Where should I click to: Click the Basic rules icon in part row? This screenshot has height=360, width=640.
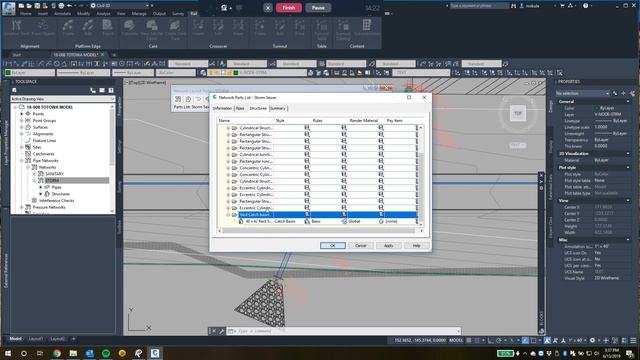[307, 221]
